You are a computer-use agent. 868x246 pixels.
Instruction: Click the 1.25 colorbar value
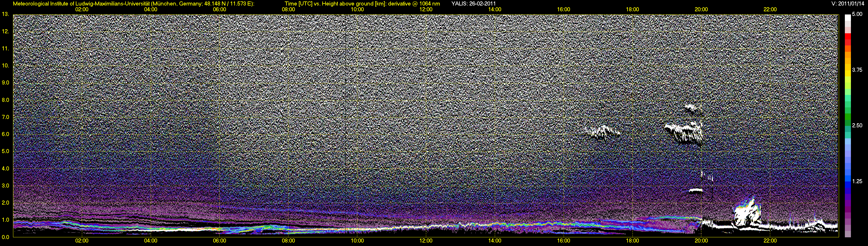(857, 181)
